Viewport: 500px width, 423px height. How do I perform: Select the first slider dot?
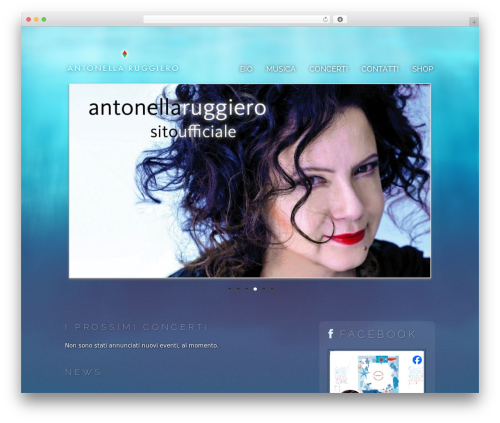tap(230, 289)
